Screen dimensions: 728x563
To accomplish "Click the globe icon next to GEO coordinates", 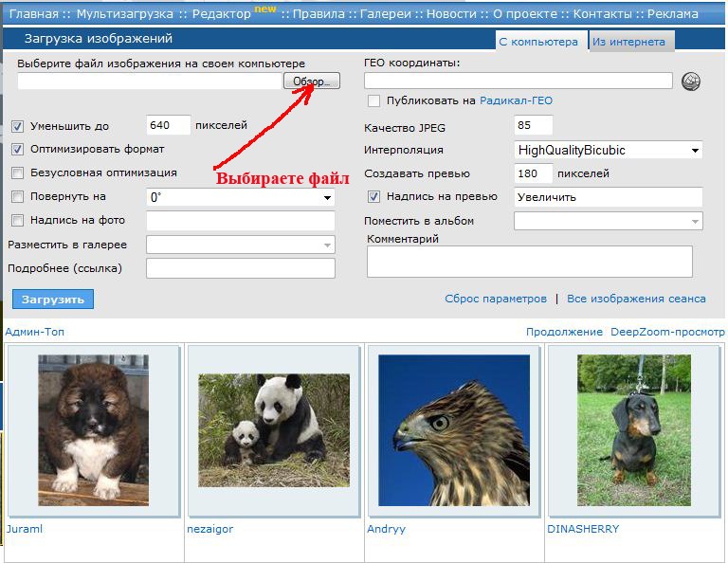I will (x=691, y=82).
